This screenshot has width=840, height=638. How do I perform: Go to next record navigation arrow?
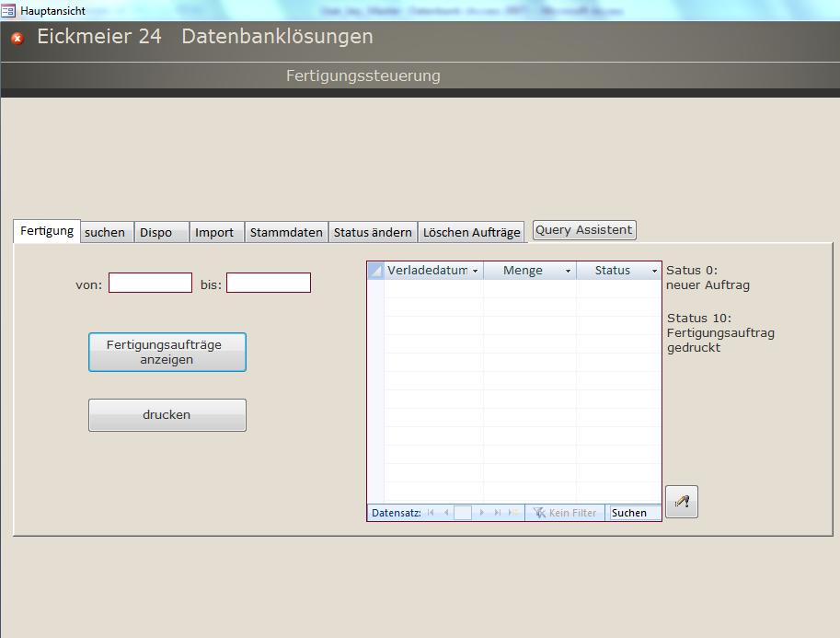(x=481, y=513)
